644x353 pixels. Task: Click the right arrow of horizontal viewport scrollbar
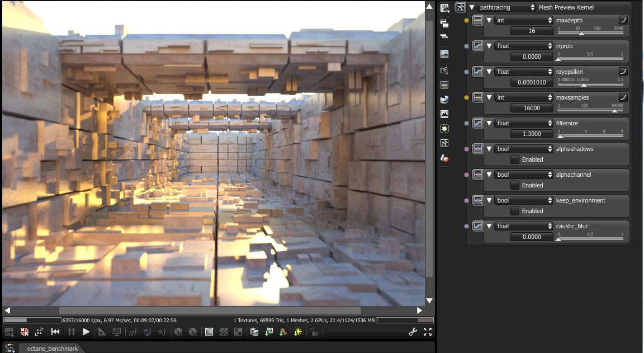point(419,310)
